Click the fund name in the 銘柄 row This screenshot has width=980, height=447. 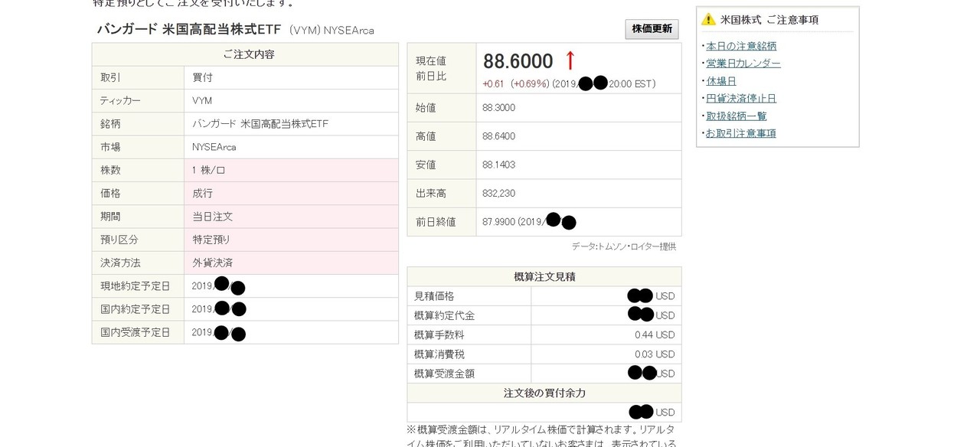(x=260, y=124)
